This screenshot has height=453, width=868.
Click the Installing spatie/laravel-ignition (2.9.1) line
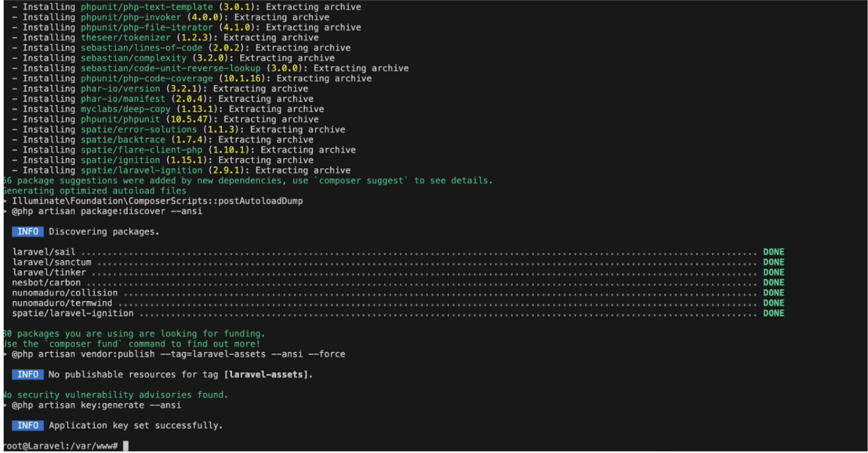click(x=181, y=171)
